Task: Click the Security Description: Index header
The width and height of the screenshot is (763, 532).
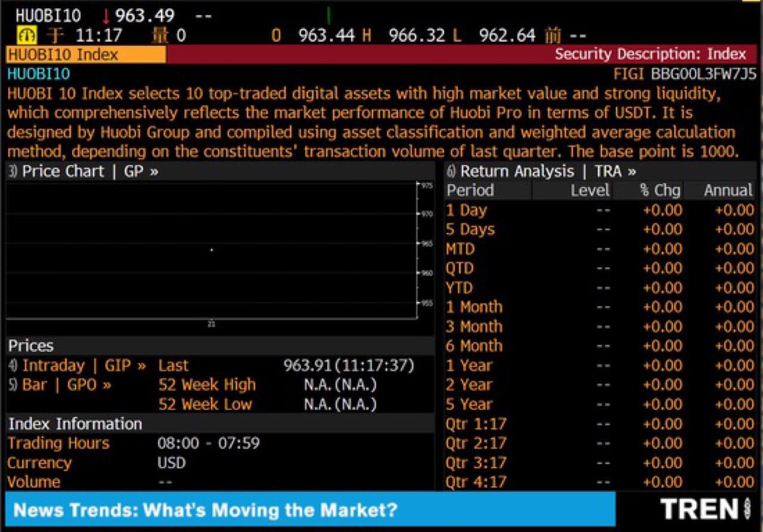Action: coord(650,54)
